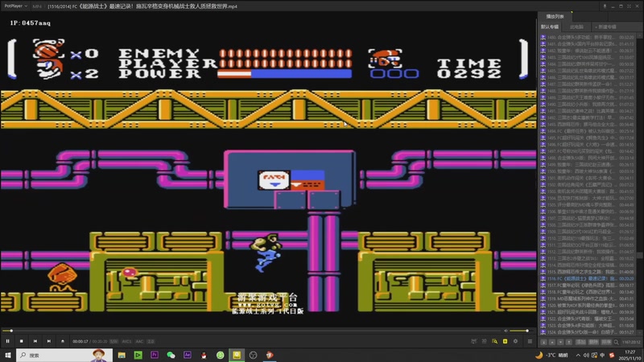Click the taskbar 搜索 search box
Screen dimensions: 644x362
click(64, 355)
